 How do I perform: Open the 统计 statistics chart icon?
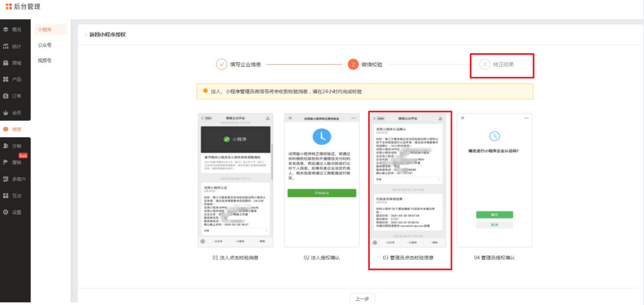(x=6, y=46)
